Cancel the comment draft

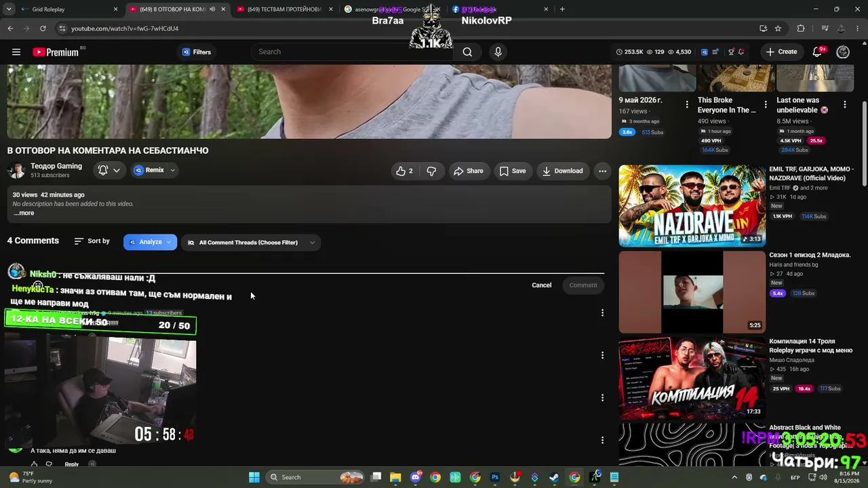point(542,285)
